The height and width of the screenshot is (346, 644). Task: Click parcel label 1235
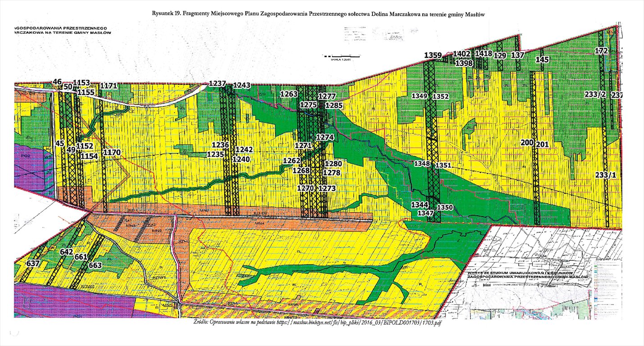pyautogui.click(x=216, y=154)
